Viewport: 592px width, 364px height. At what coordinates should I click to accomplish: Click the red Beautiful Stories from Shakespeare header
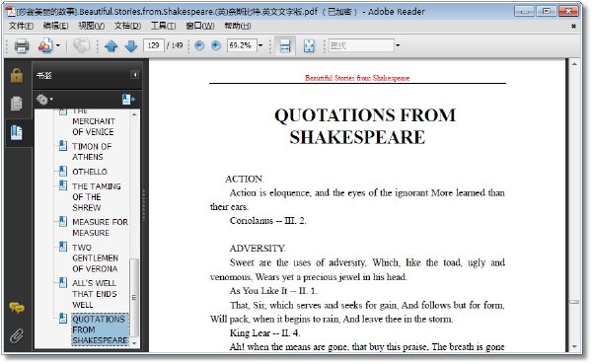[357, 78]
